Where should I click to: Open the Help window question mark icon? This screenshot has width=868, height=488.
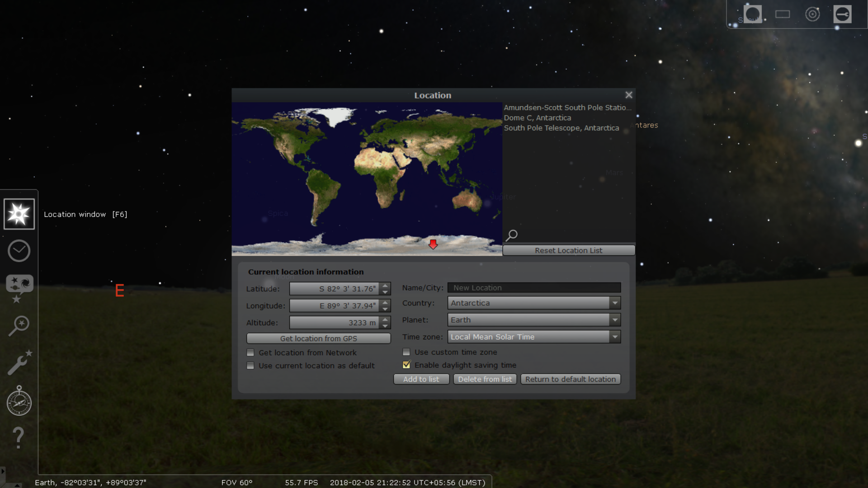18,437
